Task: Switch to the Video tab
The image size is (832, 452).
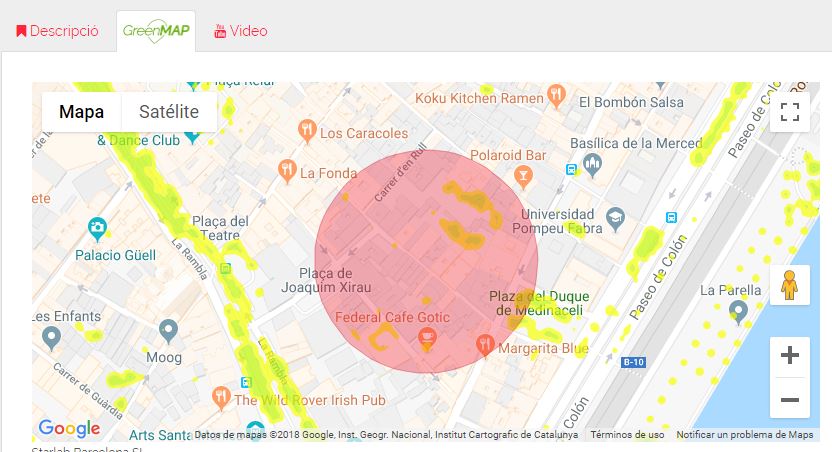Action: tap(240, 31)
